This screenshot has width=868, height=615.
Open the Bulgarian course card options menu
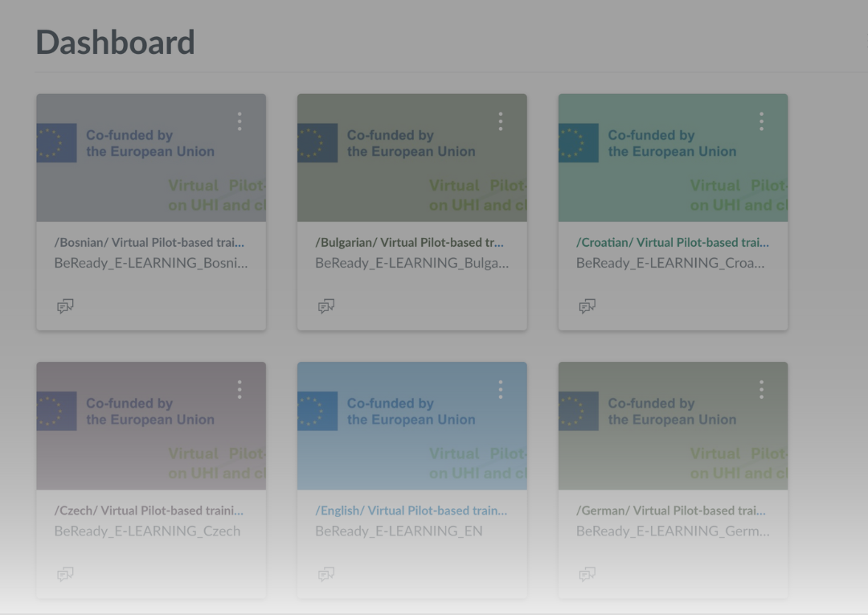click(x=501, y=121)
